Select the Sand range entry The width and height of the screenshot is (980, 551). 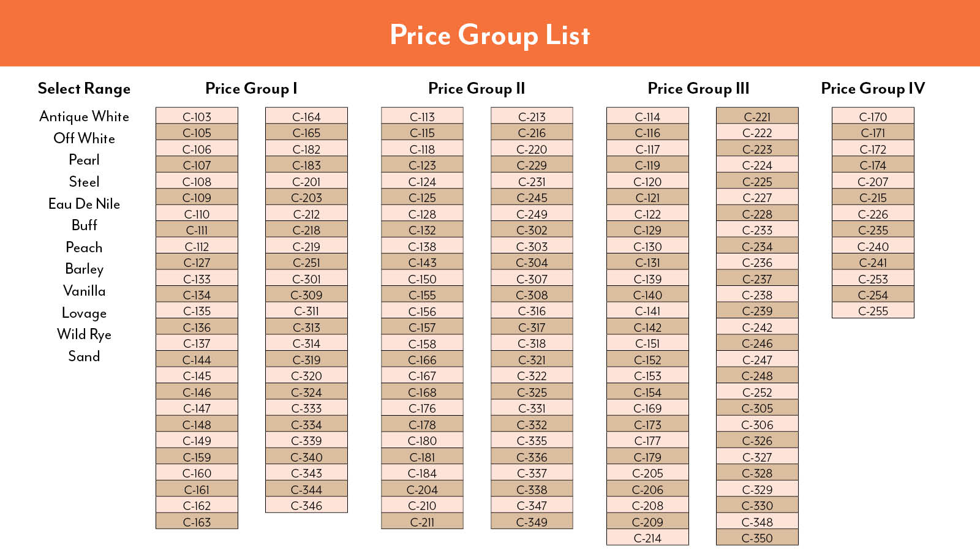pyautogui.click(x=84, y=356)
